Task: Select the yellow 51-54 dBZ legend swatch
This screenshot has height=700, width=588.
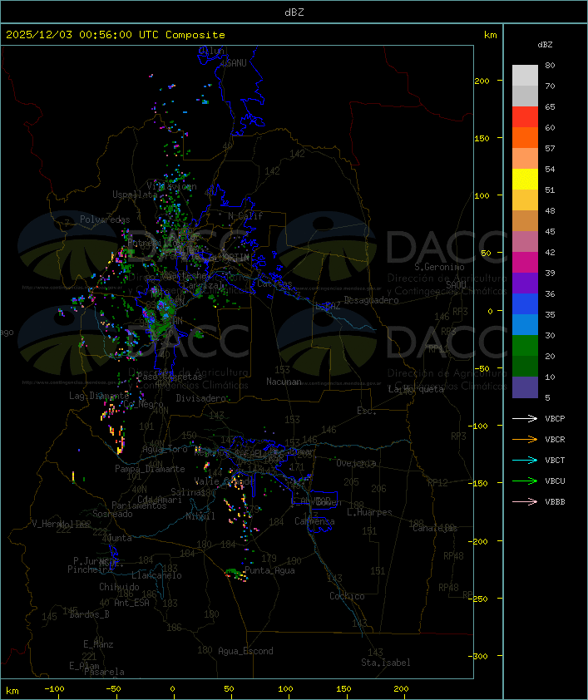Action: (x=525, y=180)
